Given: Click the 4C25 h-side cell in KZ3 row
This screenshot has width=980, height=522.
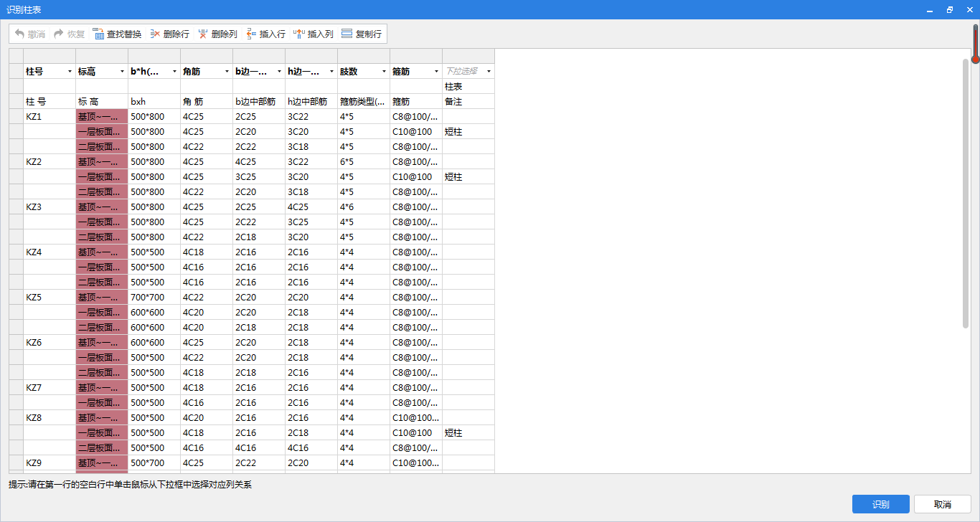Looking at the screenshot, I should tap(311, 207).
